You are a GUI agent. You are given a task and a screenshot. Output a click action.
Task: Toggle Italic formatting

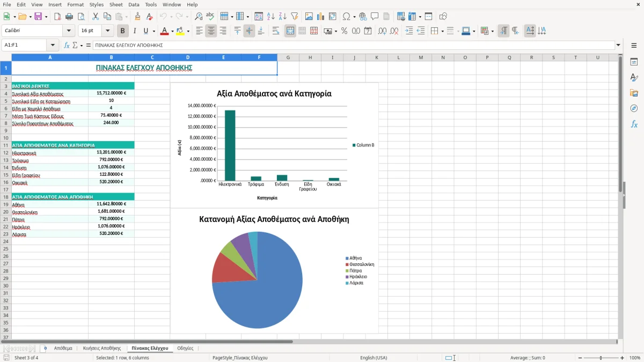click(x=135, y=31)
